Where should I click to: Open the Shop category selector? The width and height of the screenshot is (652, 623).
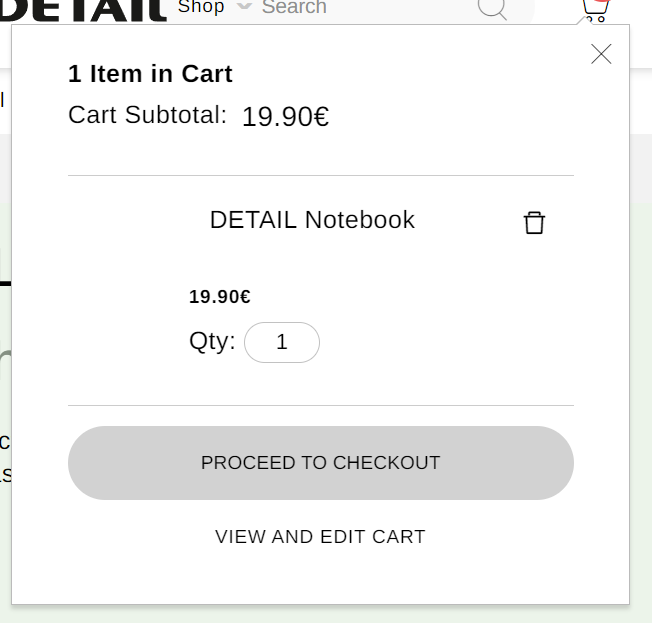coord(202,7)
